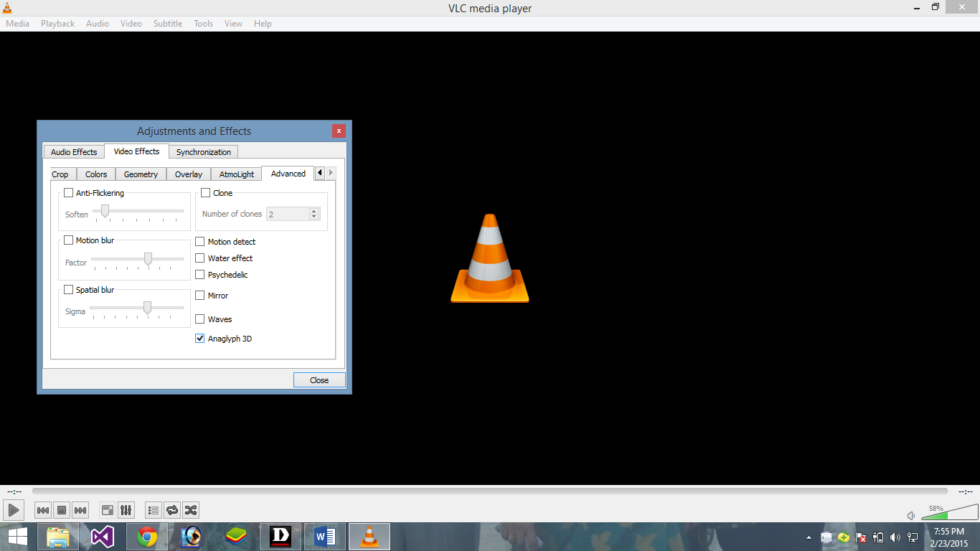Image resolution: width=980 pixels, height=551 pixels.
Task: Show hidden system tray icons
Action: pos(809,537)
